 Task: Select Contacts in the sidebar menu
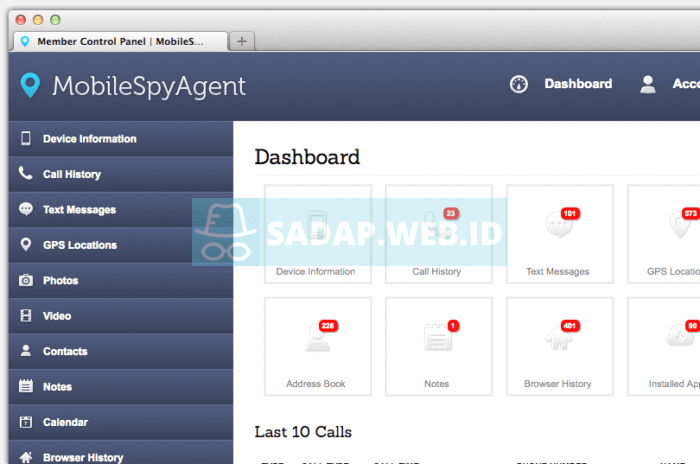65,351
